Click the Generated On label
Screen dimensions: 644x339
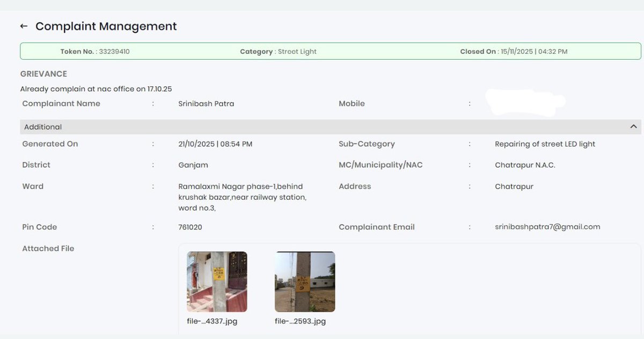point(50,144)
